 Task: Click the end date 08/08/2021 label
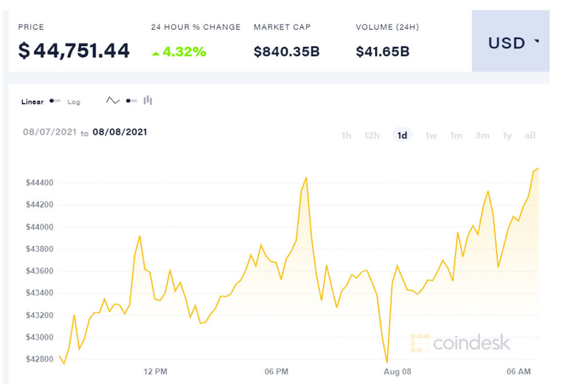[x=120, y=132]
